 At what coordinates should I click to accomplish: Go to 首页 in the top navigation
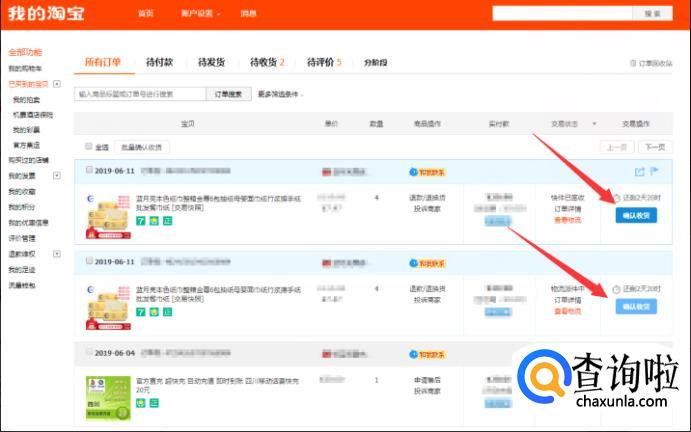click(x=145, y=14)
